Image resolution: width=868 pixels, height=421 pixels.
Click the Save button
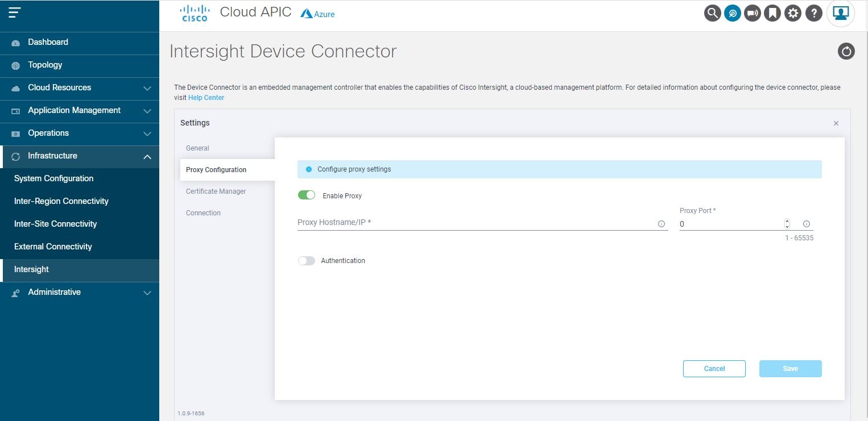click(791, 369)
